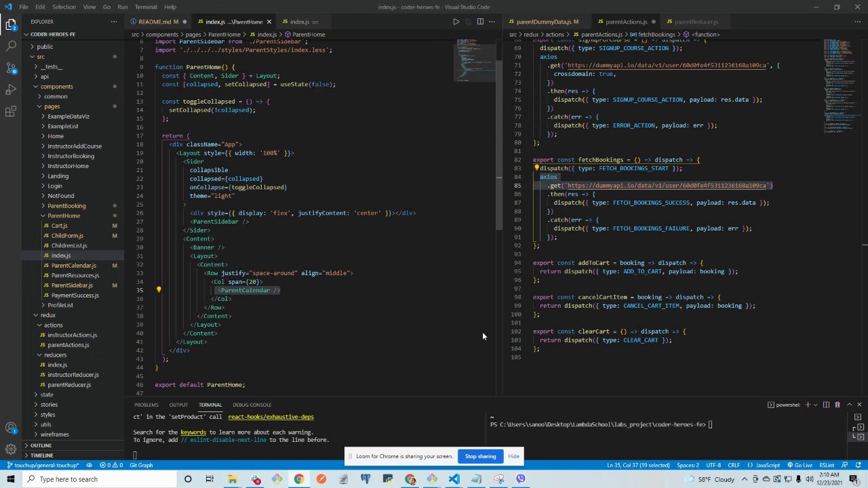The image size is (868, 488).
Task: Split the editor right
Action: [480, 22]
